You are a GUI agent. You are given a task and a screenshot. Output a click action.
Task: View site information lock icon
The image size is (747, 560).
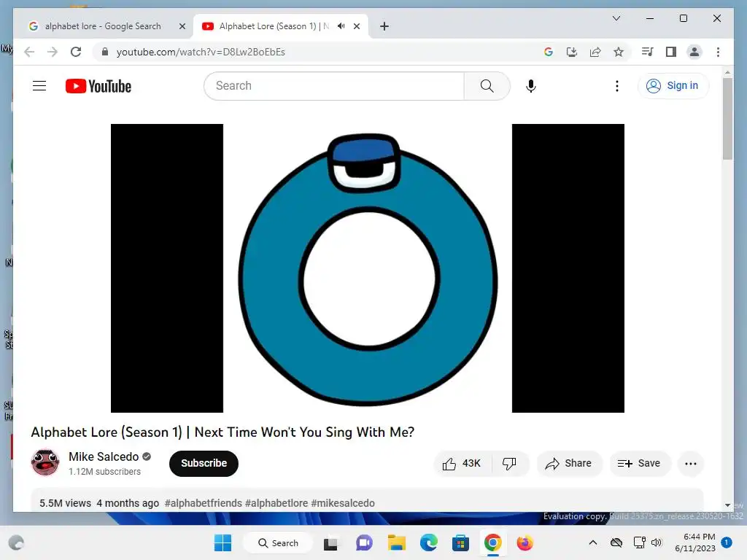pos(105,52)
